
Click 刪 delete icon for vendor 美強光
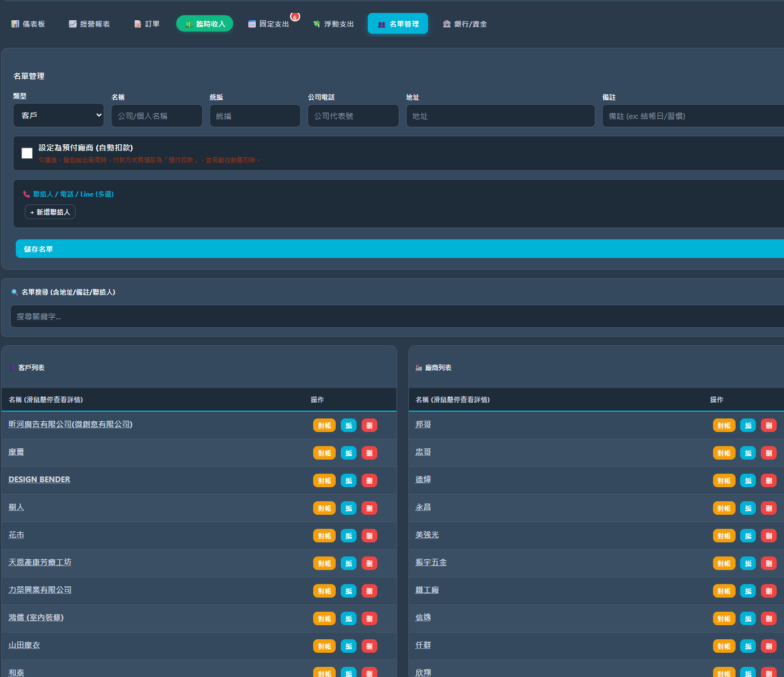pyautogui.click(x=769, y=536)
